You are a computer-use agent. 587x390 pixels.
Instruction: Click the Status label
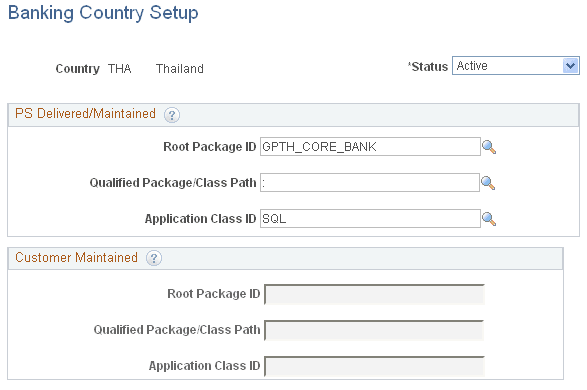(x=429, y=67)
